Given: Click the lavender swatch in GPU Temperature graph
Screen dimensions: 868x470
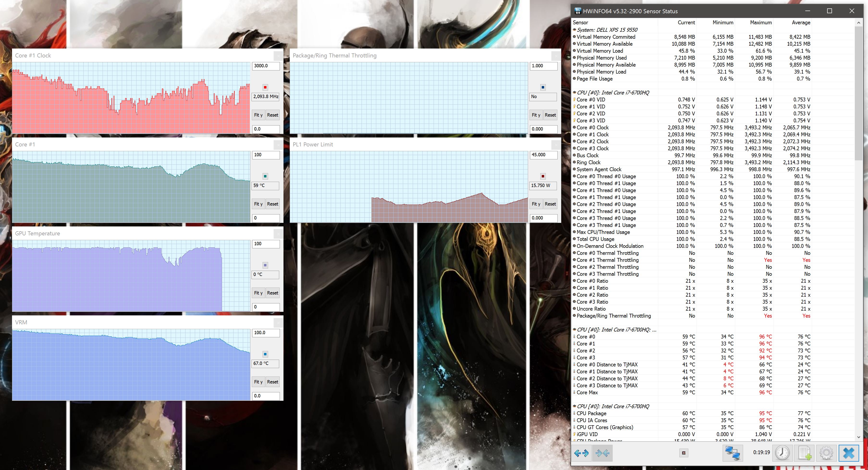Looking at the screenshot, I should (x=265, y=265).
